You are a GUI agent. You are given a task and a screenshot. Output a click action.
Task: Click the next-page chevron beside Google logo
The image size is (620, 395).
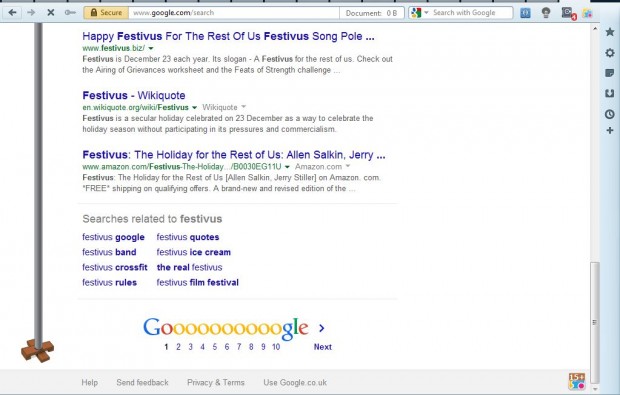click(321, 328)
